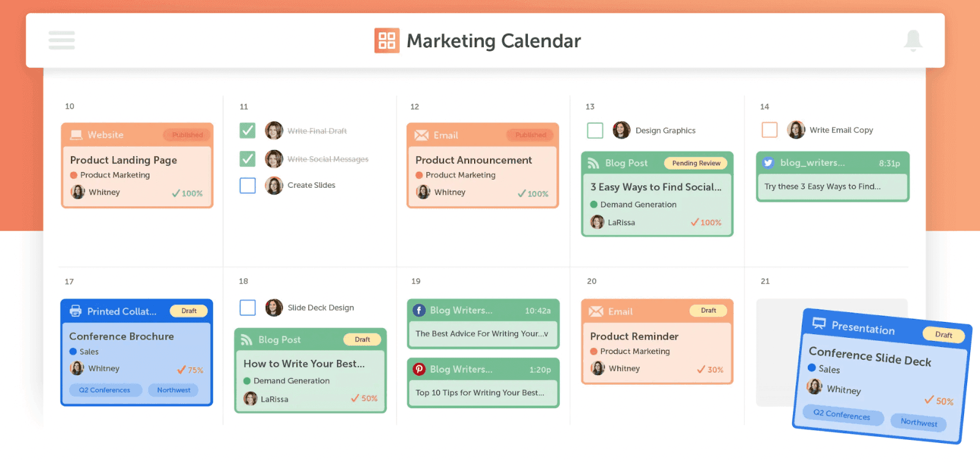Click the Northwest tag on Conference Brochure
This screenshot has height=462, width=980.
pyautogui.click(x=173, y=390)
